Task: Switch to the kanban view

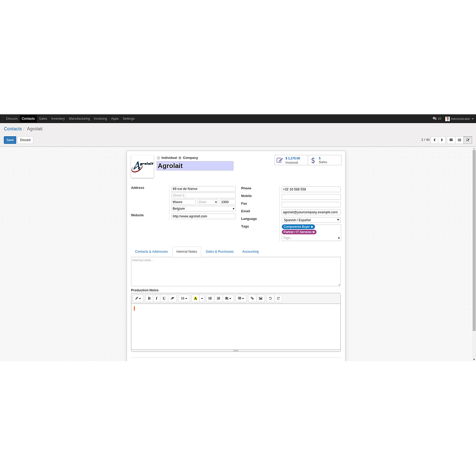Action: point(451,140)
